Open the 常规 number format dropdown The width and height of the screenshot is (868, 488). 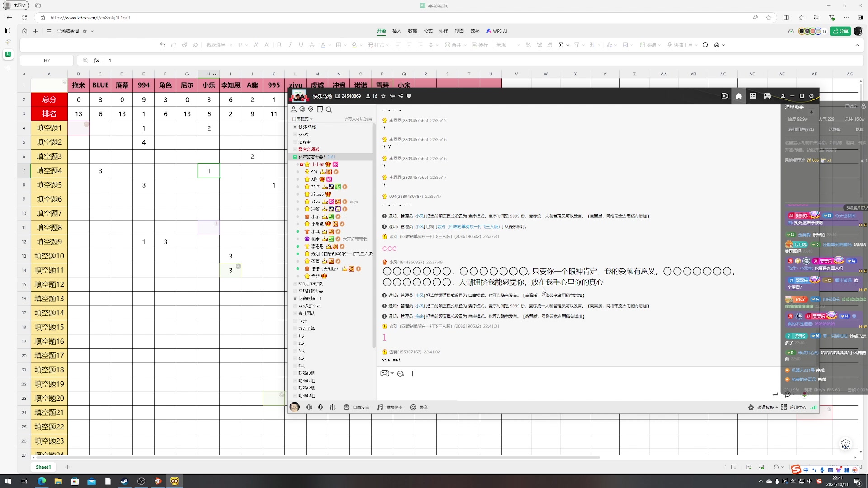508,45
